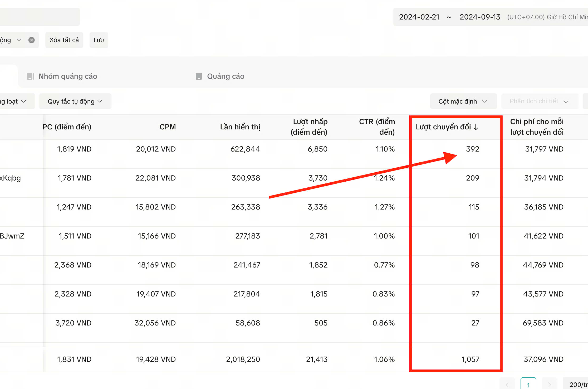Select start date 2024-02-21
Screen dimensions: 588x389
coord(419,17)
